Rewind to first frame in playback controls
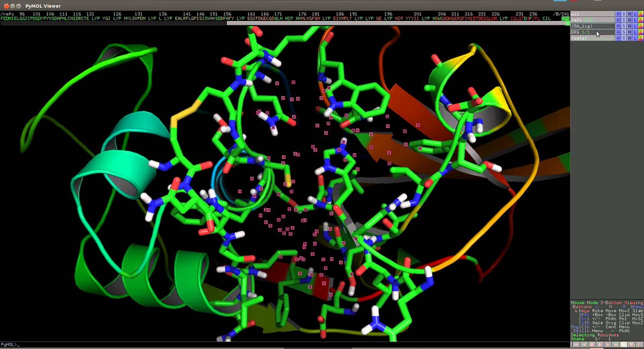Screen dimensions: 644x349 [576, 345]
